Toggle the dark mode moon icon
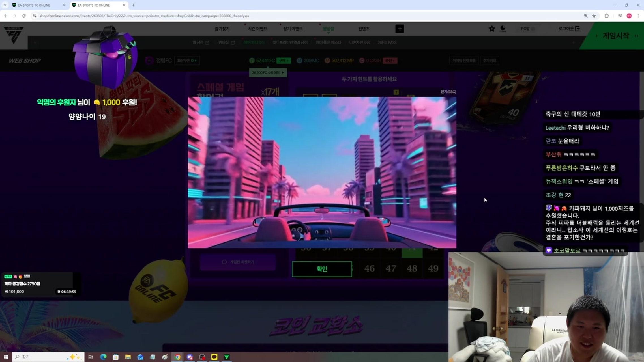This screenshot has height=362, width=644. click(x=503, y=29)
